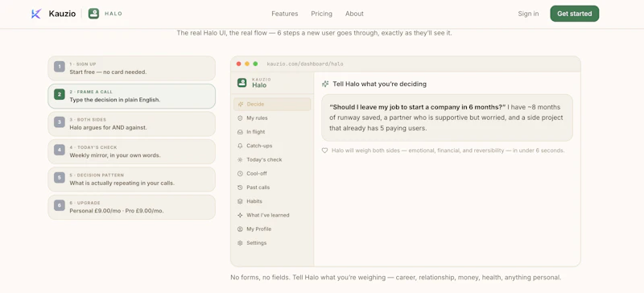This screenshot has width=644, height=293.
Task: Open Past calls in the sidebar
Action: point(272,188)
